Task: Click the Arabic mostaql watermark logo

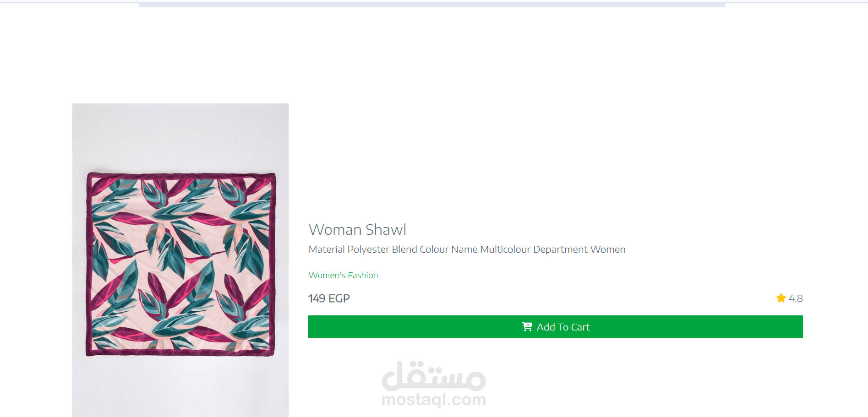Action: click(x=434, y=376)
